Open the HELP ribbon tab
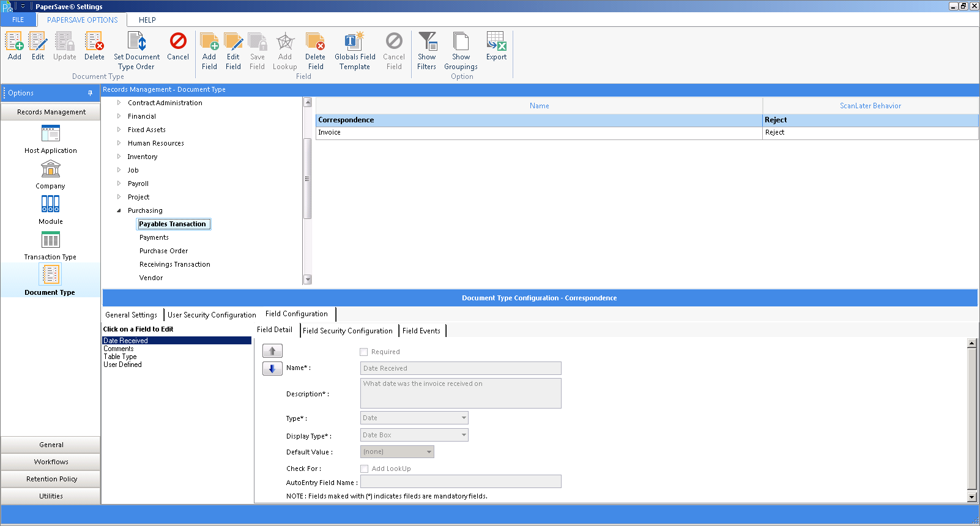Screen dimensions: 980x526 147,20
